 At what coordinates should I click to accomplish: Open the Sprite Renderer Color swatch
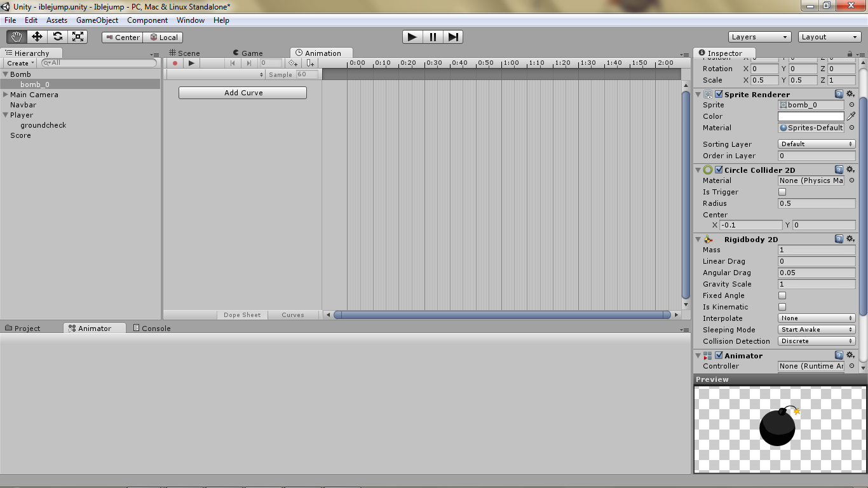811,116
